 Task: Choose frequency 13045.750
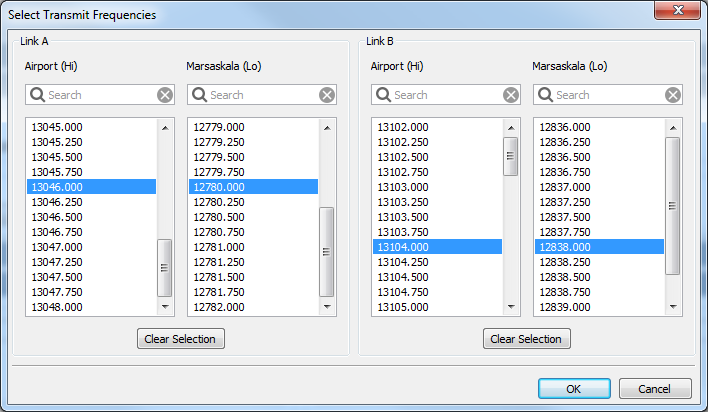coord(92,172)
